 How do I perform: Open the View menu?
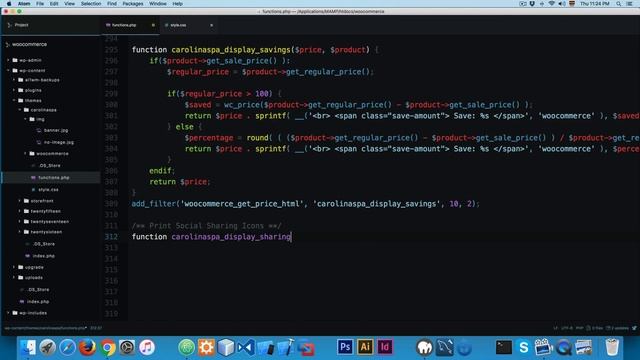pos(69,4)
